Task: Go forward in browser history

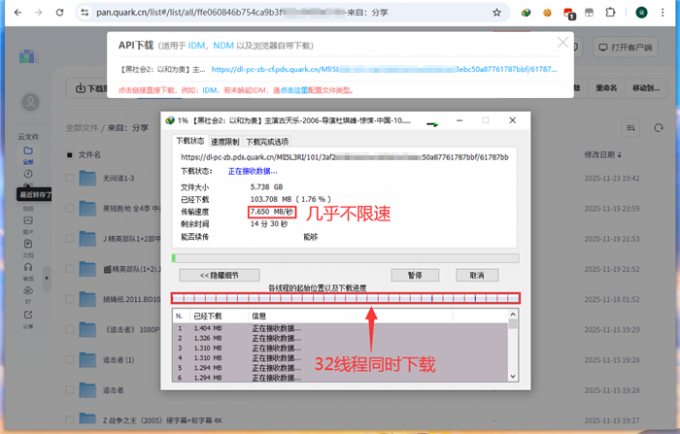Action: (x=39, y=13)
